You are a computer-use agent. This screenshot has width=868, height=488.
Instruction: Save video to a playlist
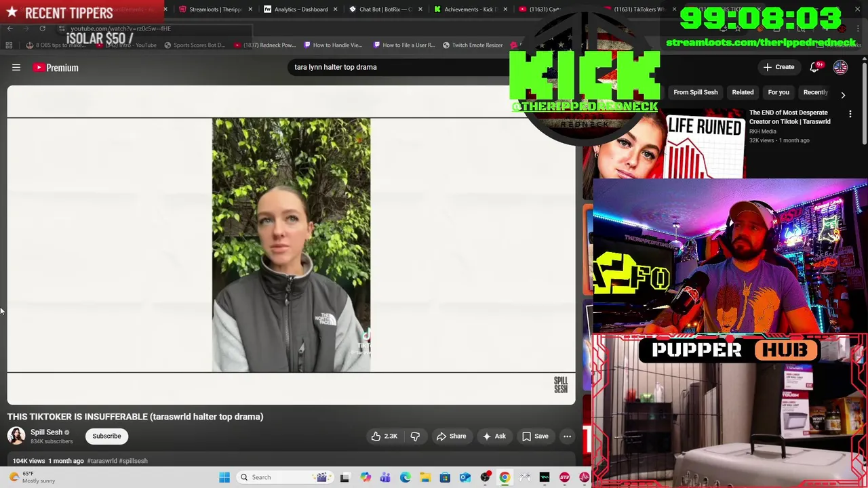534,436
